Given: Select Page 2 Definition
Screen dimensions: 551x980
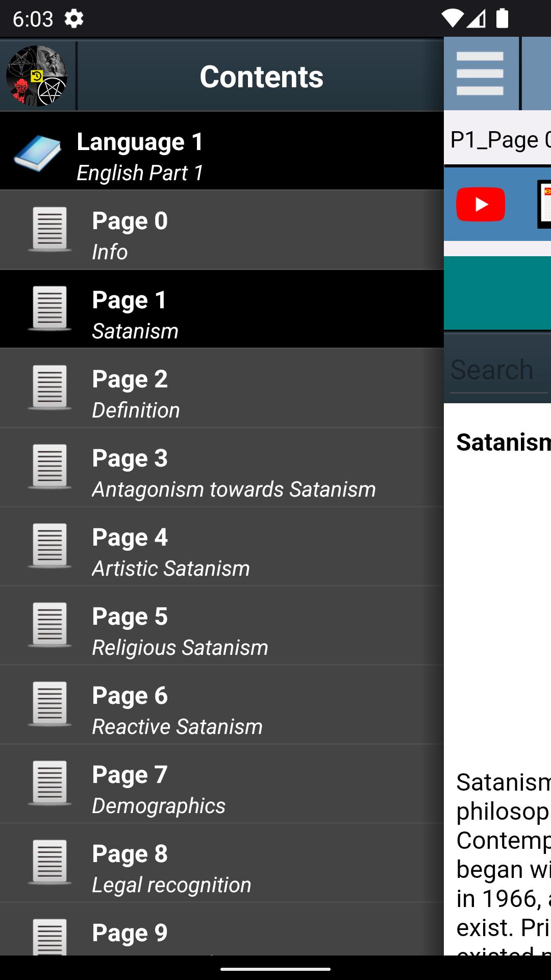Looking at the screenshot, I should pyautogui.click(x=222, y=388).
